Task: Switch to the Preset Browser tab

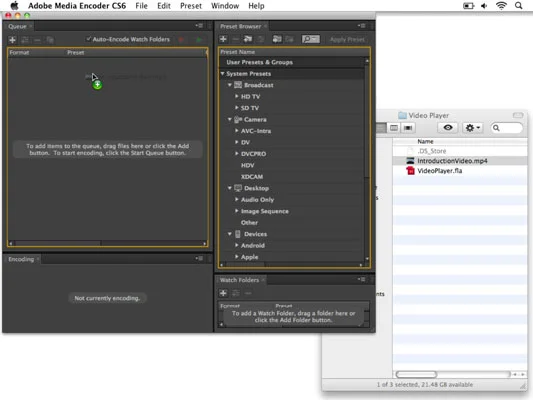Action: click(240, 26)
